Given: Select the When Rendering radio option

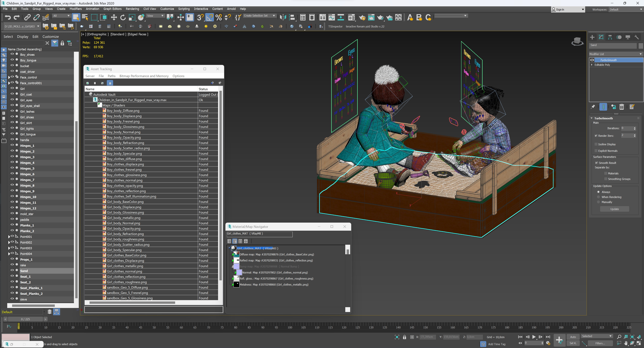Looking at the screenshot, I should (599, 197).
